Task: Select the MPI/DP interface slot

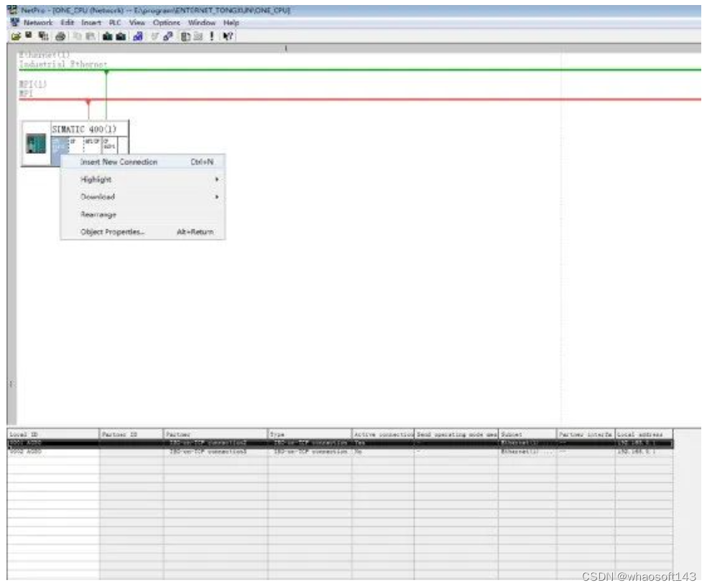Action: click(93, 144)
